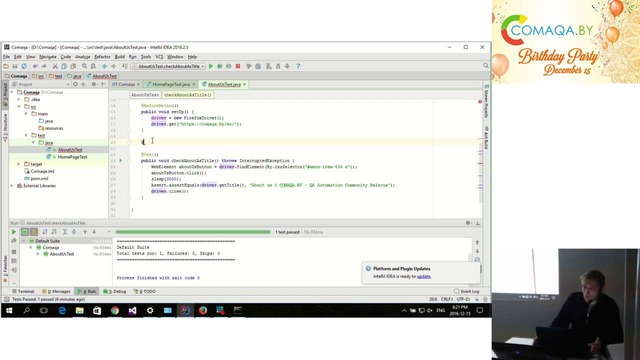
Task: Open Run panel settings gear icon
Action: 468,223
